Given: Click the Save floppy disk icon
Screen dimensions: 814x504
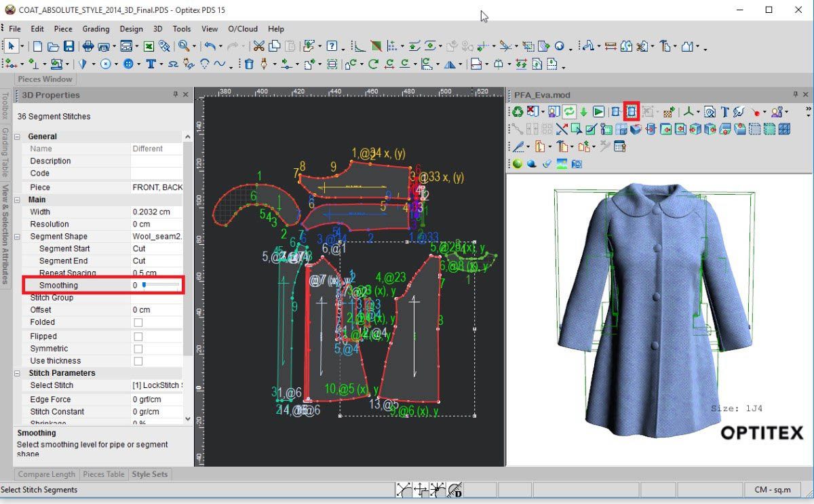Looking at the screenshot, I should [x=69, y=47].
